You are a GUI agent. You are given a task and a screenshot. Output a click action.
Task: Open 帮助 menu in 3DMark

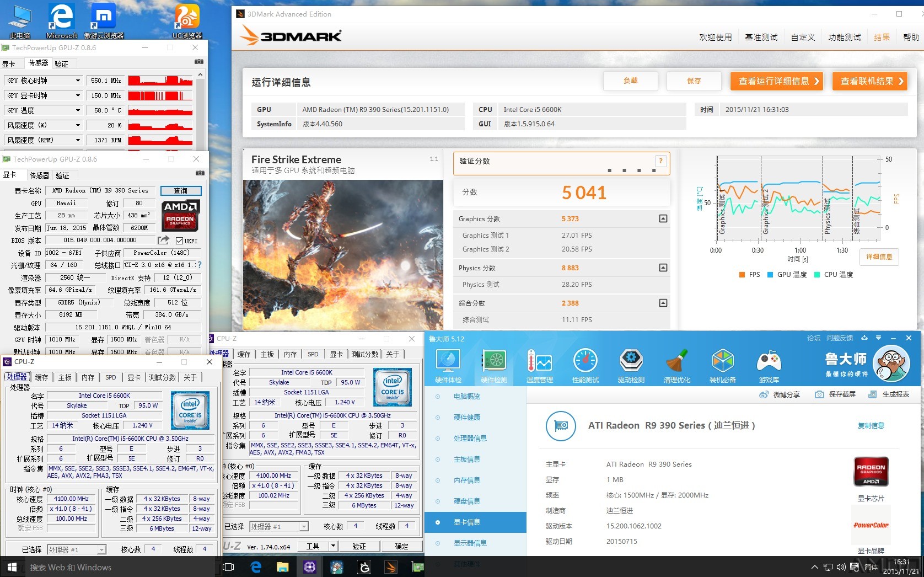911,38
